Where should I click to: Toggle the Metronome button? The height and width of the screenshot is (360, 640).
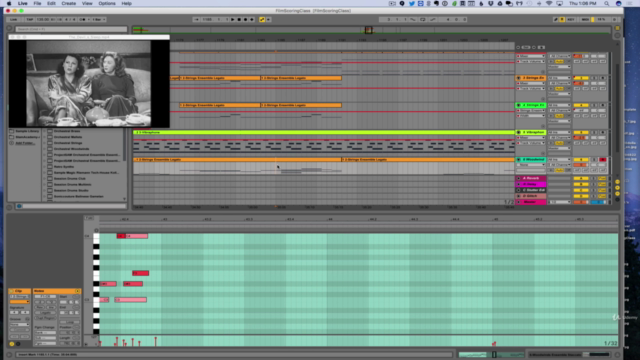(83, 19)
